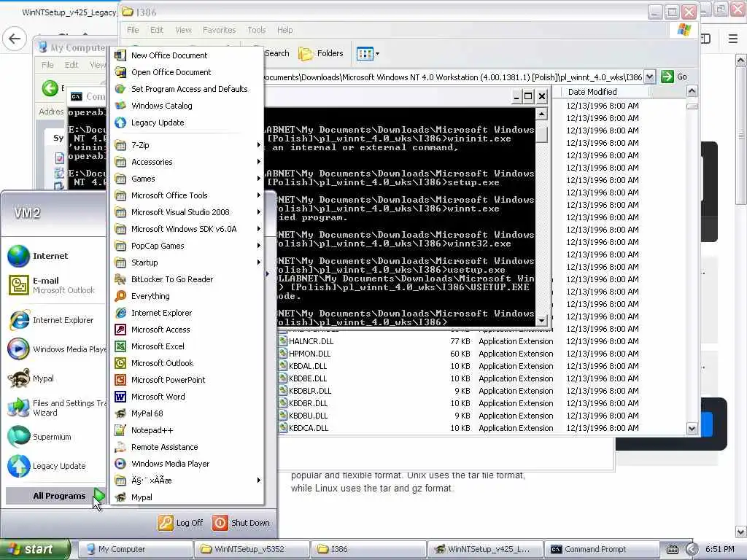Expand Microsoft Visual Studio 2008 submenu
Viewport: 747px width, 560px height.
(x=187, y=212)
